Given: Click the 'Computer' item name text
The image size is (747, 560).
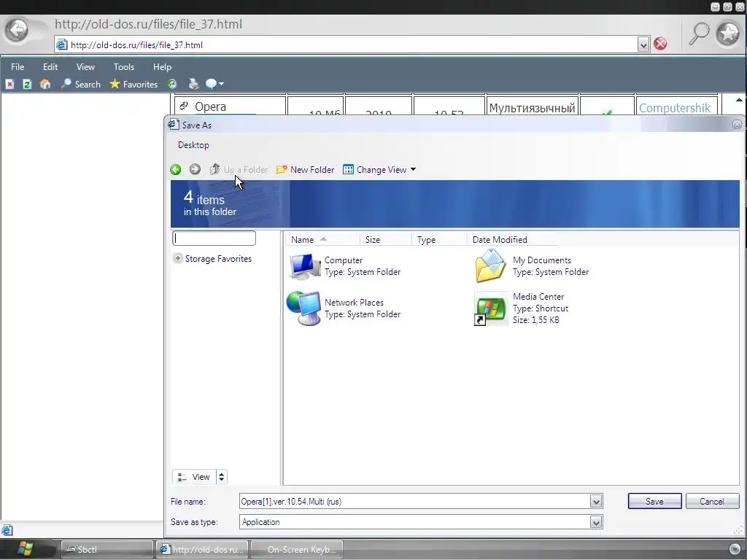Looking at the screenshot, I should point(344,260).
